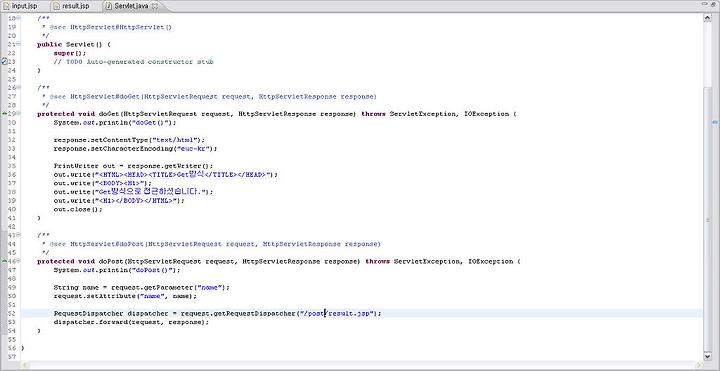Click the vertical scrollbar down arrow
The width and height of the screenshot is (720, 371).
[708, 356]
